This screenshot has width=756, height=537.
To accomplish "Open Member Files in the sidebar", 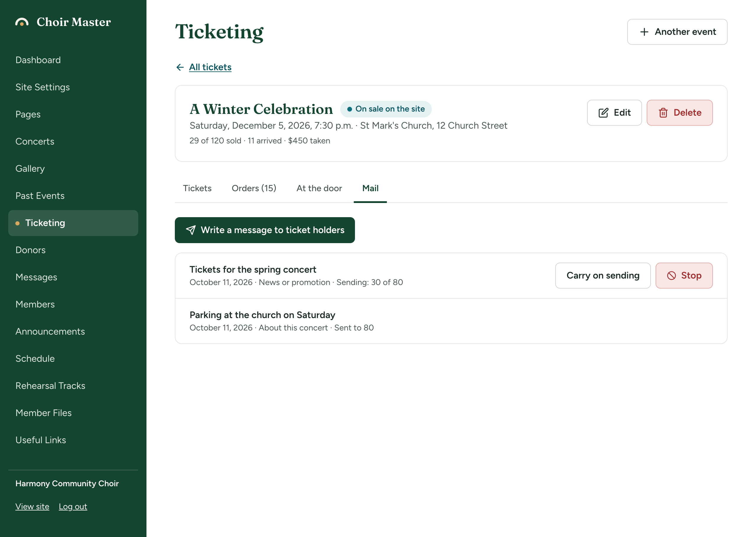I will tap(73, 413).
